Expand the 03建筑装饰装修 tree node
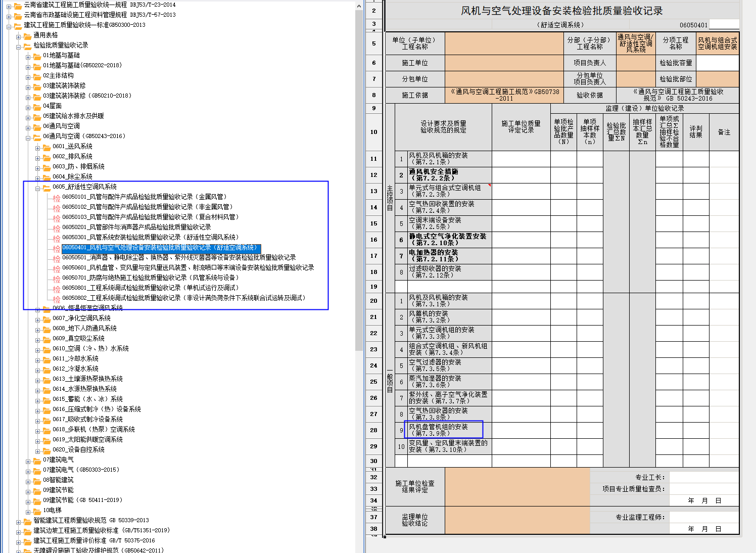 coord(28,87)
